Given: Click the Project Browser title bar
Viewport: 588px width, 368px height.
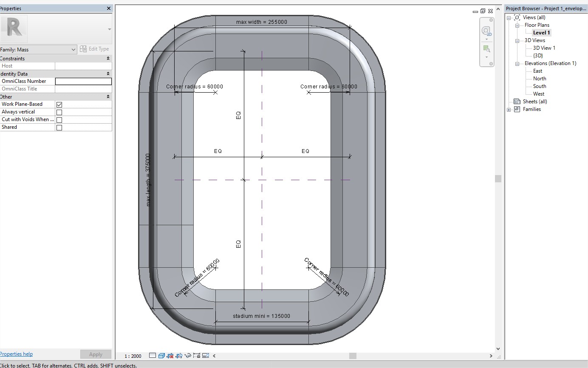Looking at the screenshot, I should [x=546, y=8].
